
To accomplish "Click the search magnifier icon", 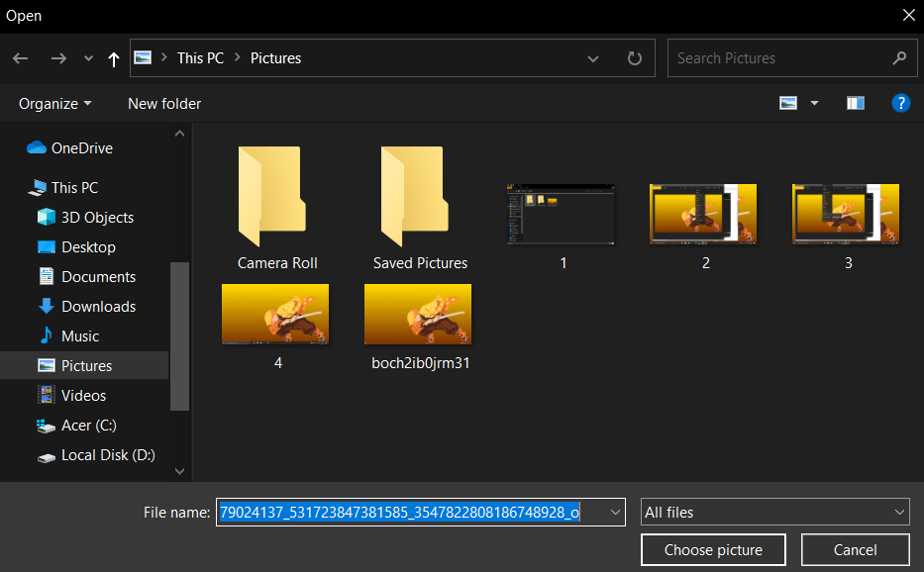I will click(x=899, y=57).
